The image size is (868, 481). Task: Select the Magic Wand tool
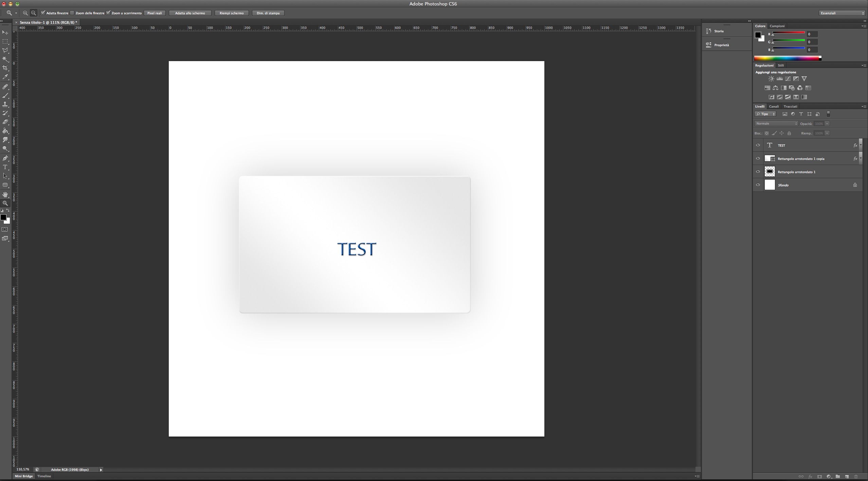5,59
